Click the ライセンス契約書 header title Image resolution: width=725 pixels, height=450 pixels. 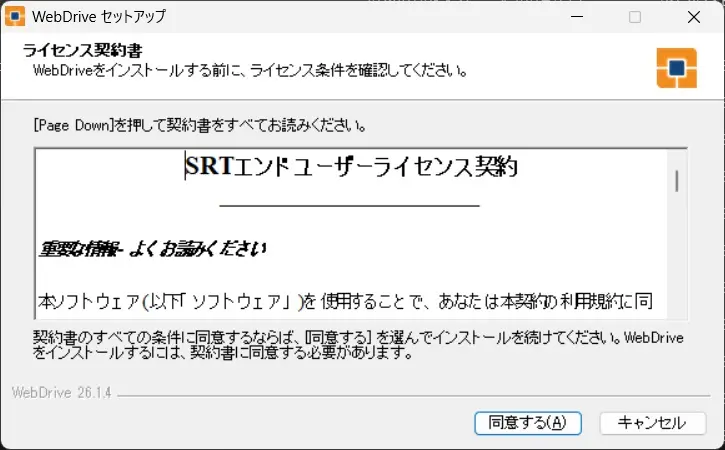83,50
